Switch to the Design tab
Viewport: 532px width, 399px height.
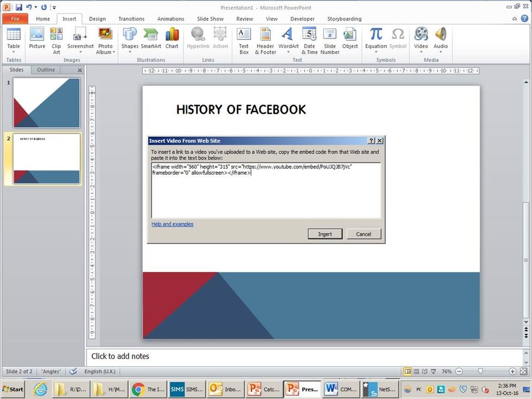pyautogui.click(x=97, y=18)
